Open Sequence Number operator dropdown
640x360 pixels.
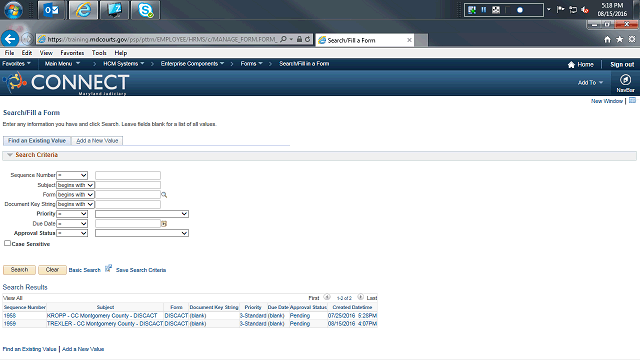72,175
